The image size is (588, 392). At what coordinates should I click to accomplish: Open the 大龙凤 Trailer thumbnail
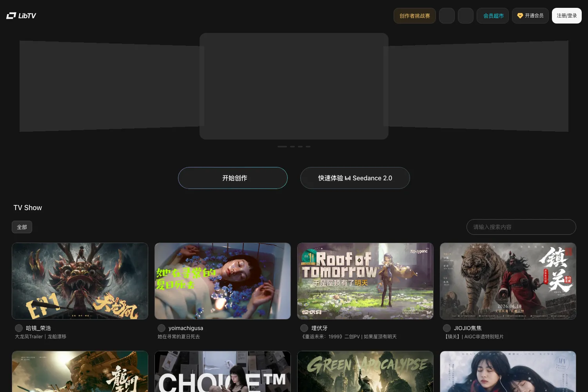coord(80,281)
